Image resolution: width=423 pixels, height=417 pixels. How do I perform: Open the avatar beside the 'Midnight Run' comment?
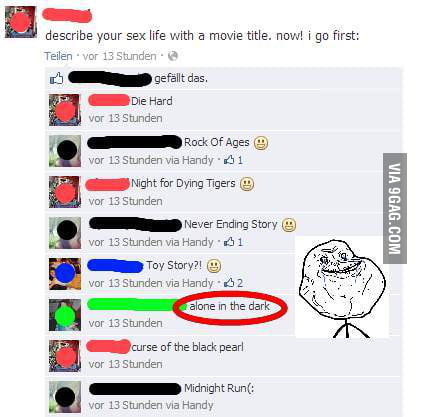pos(65,397)
